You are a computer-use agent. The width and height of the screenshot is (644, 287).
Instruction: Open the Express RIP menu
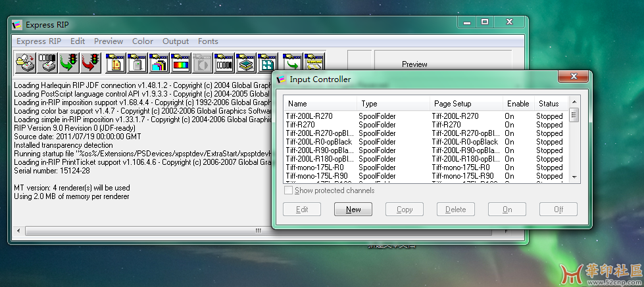coord(39,41)
